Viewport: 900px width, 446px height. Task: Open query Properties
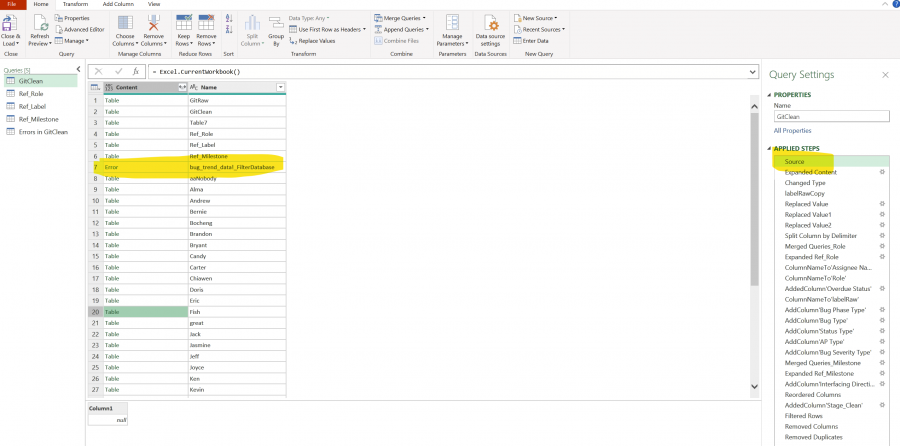(72, 18)
